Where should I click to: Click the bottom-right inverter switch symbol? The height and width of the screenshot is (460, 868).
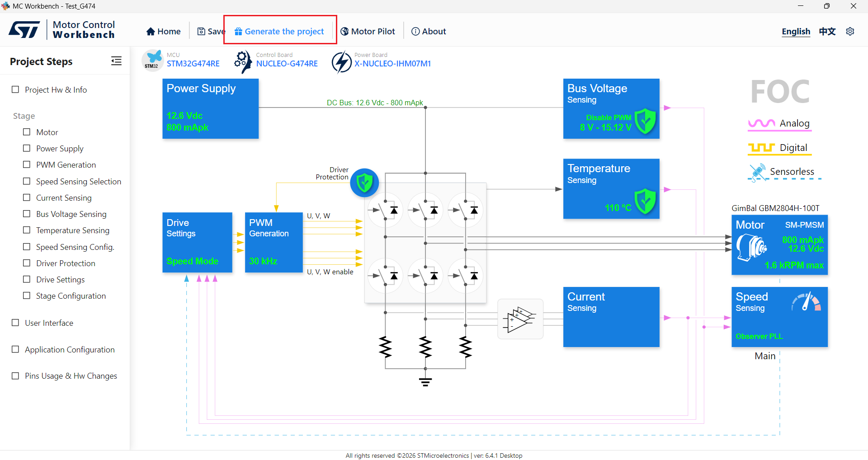tap(465, 276)
